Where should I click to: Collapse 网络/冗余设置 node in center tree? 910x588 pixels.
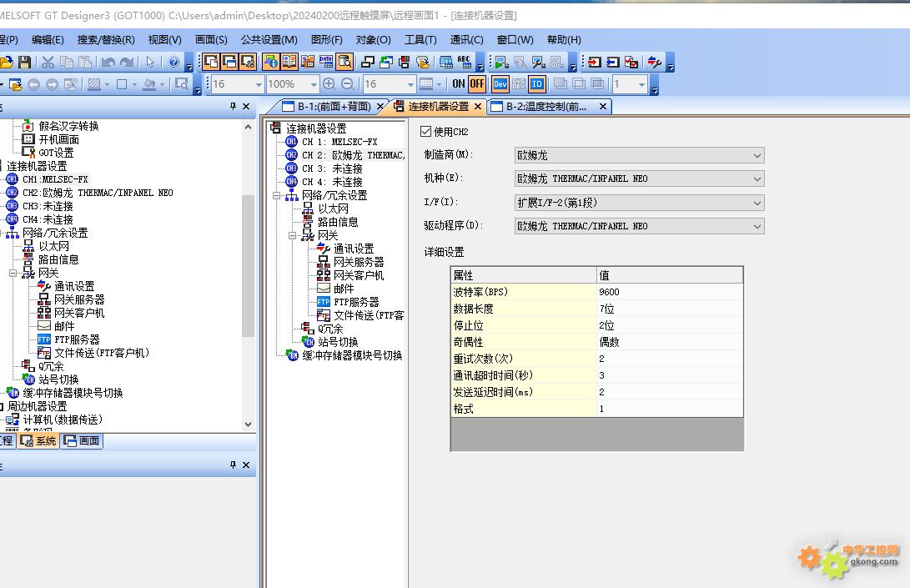[276, 196]
